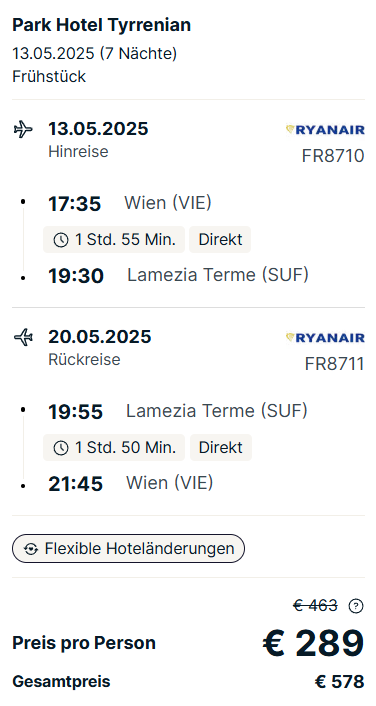Click the Ryanair logo for the Hinreise flight

click(x=325, y=130)
